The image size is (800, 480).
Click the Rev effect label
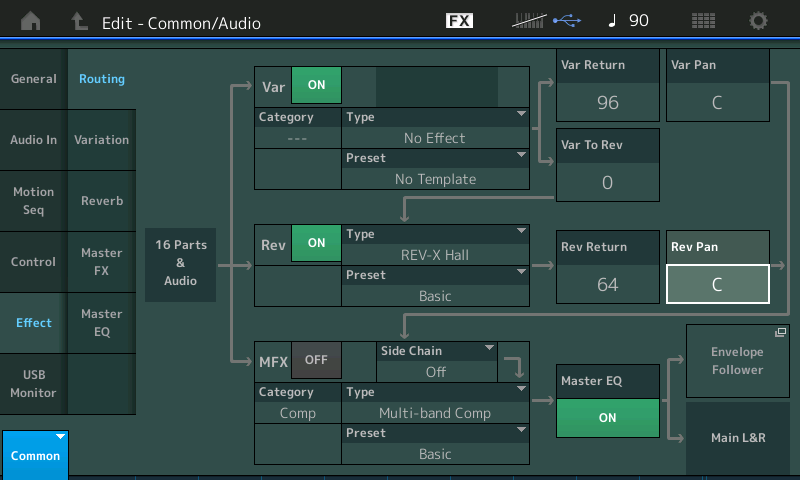click(x=273, y=245)
